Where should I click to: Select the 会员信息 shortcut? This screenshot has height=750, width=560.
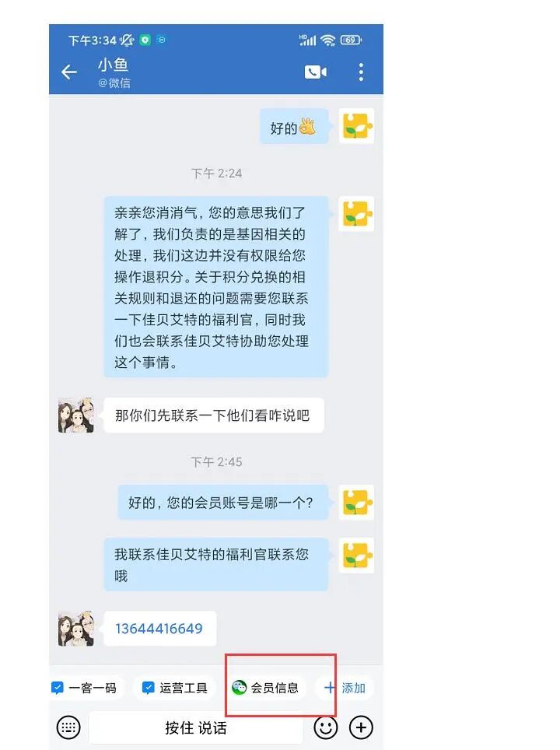tap(265, 688)
